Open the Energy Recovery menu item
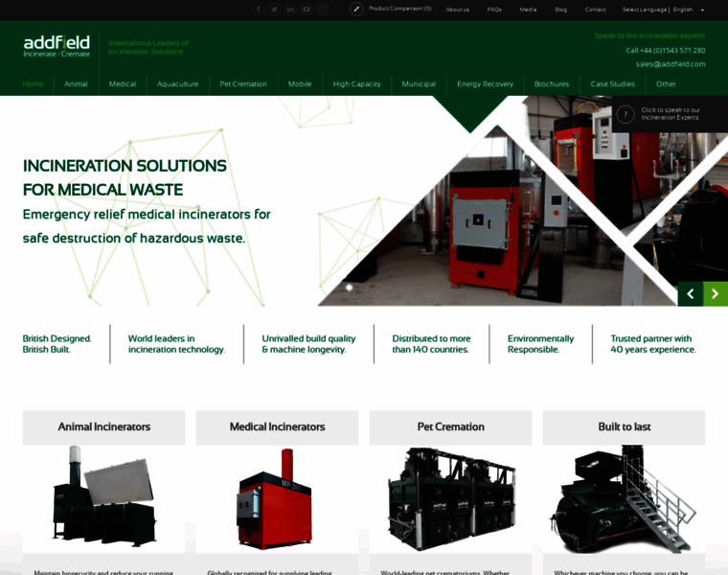 pos(485,84)
